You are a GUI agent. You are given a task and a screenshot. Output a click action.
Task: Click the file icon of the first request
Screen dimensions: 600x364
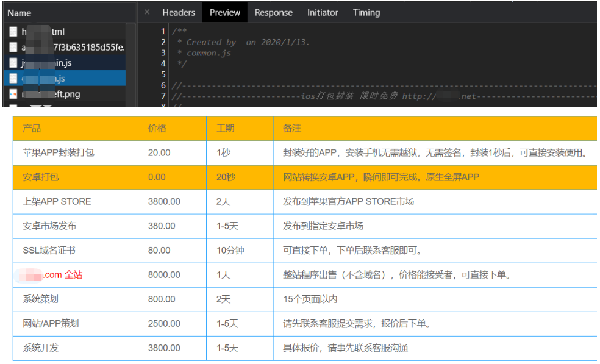(x=13, y=31)
